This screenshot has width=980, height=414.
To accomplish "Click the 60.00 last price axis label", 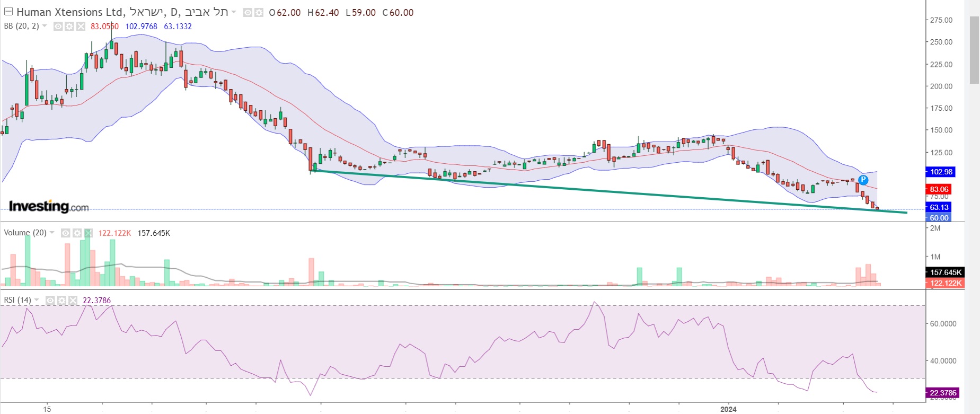I will point(939,218).
